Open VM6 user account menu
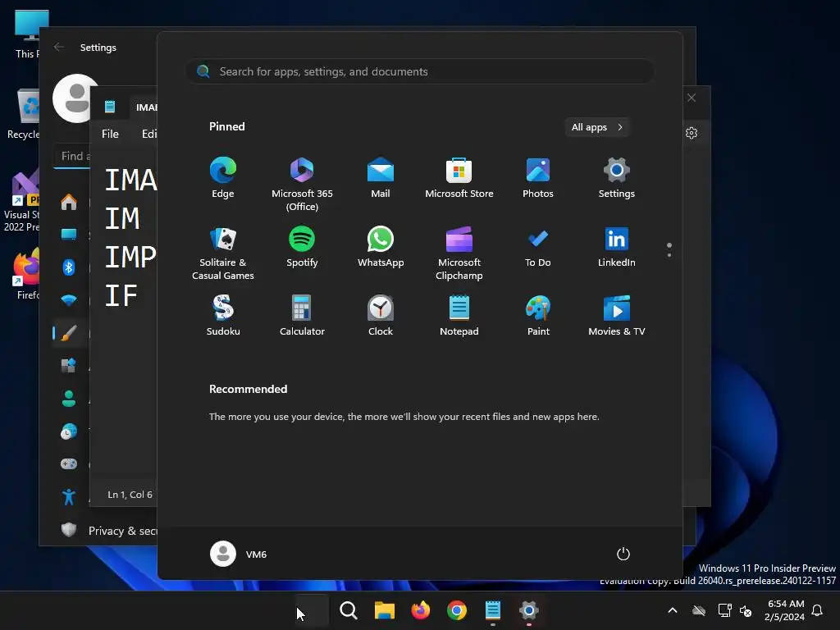Screen dimensions: 840x630 [239, 554]
